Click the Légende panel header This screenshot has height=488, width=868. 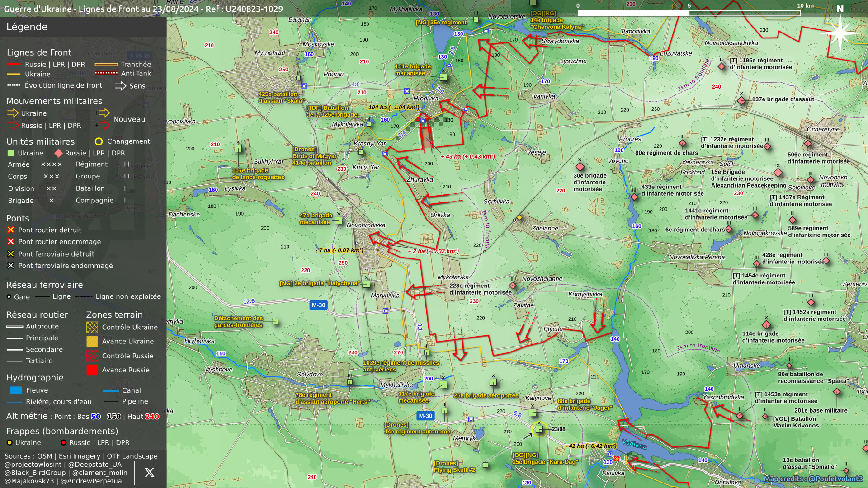[x=27, y=27]
